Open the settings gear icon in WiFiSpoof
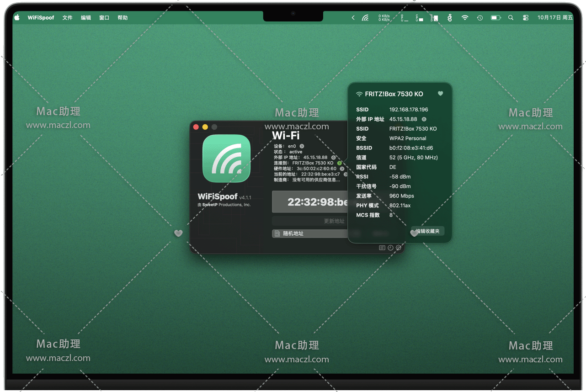The image size is (586, 392). click(x=399, y=248)
